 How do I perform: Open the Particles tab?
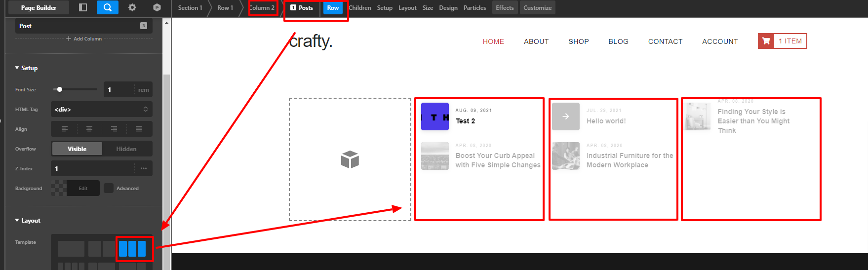[474, 8]
